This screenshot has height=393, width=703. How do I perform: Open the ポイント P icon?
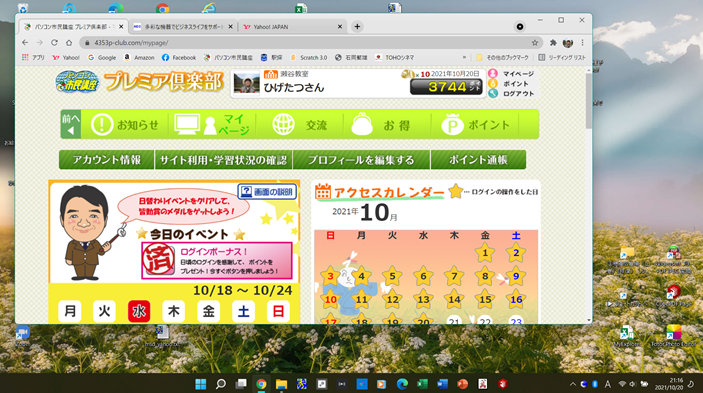[x=452, y=125]
